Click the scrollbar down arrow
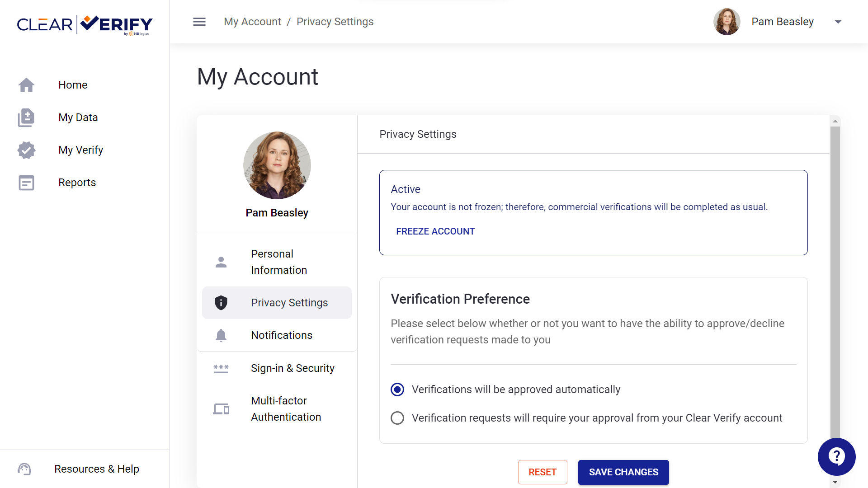868x488 pixels. 835,482
